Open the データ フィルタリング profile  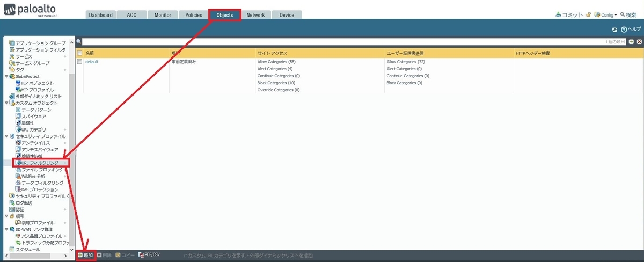point(39,183)
